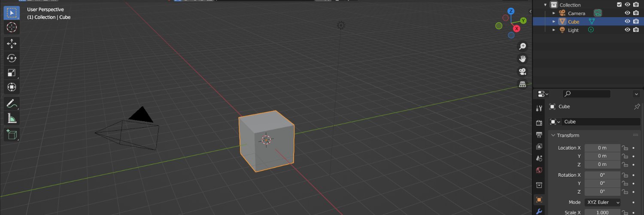Activate the 3D Cursor tool
The width and height of the screenshot is (644, 215).
[12, 28]
